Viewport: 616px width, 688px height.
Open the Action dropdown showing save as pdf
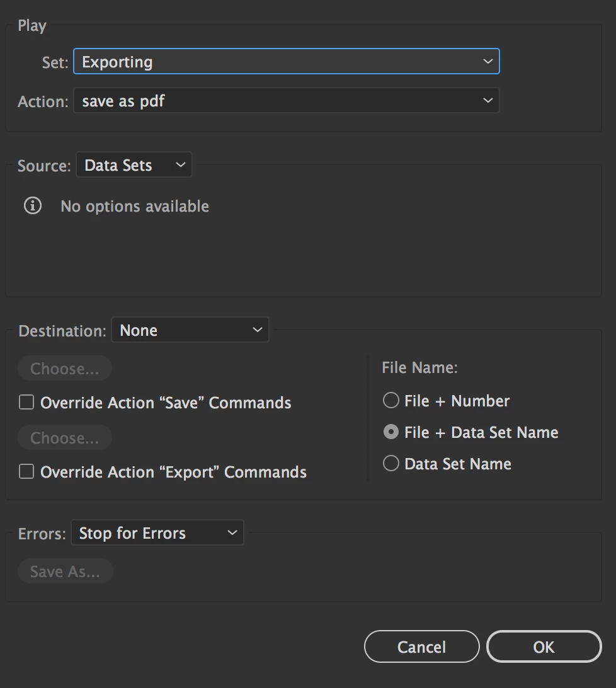coord(286,101)
